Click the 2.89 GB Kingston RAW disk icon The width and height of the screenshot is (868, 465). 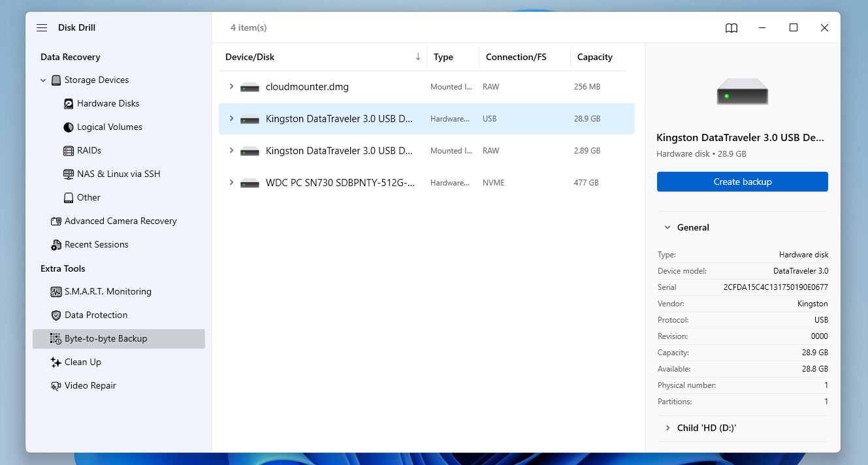(249, 151)
